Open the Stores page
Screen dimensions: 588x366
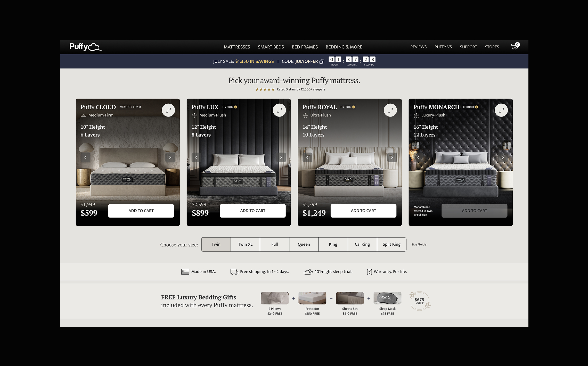492,47
